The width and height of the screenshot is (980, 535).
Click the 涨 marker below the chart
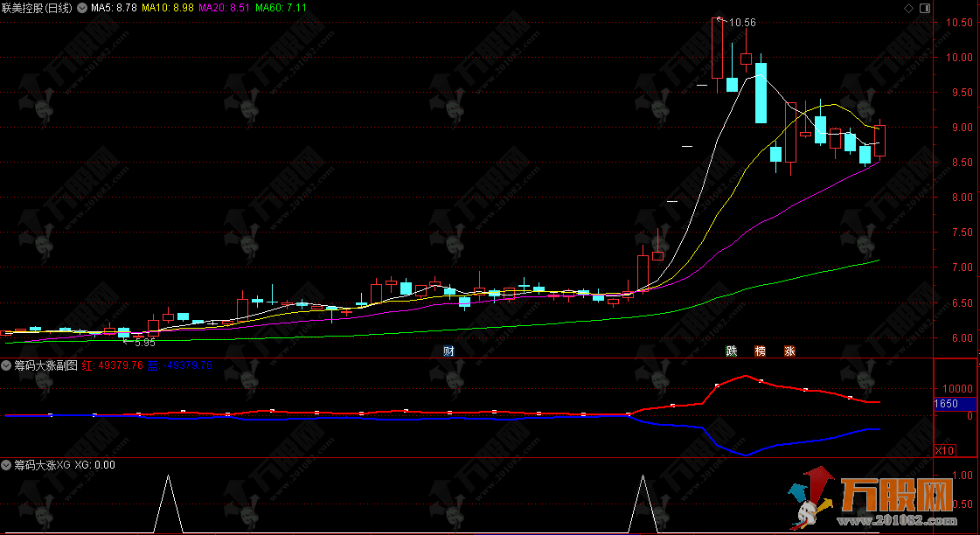789,351
